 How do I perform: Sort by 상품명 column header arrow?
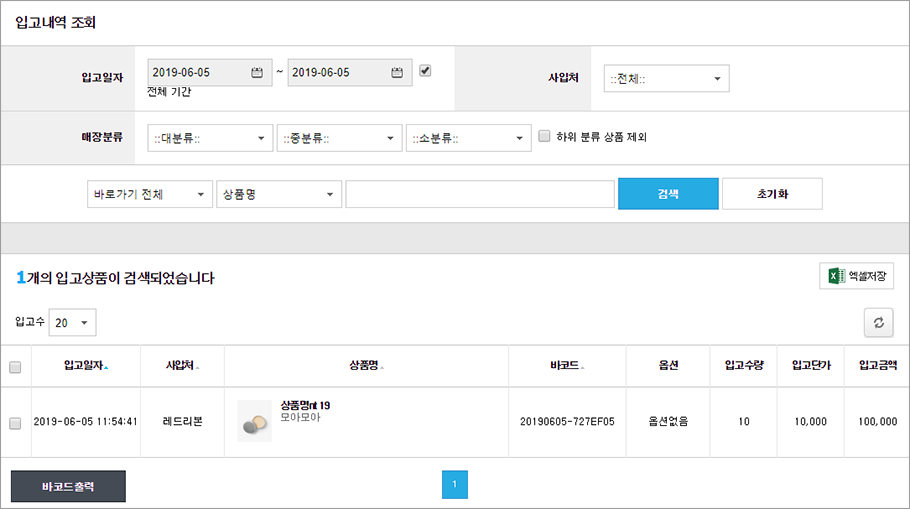pos(382,367)
